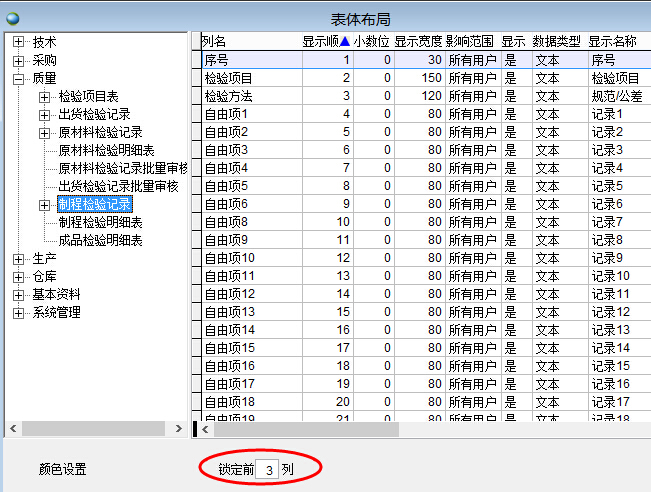Expand the 仓库 tree node

pyautogui.click(x=19, y=276)
